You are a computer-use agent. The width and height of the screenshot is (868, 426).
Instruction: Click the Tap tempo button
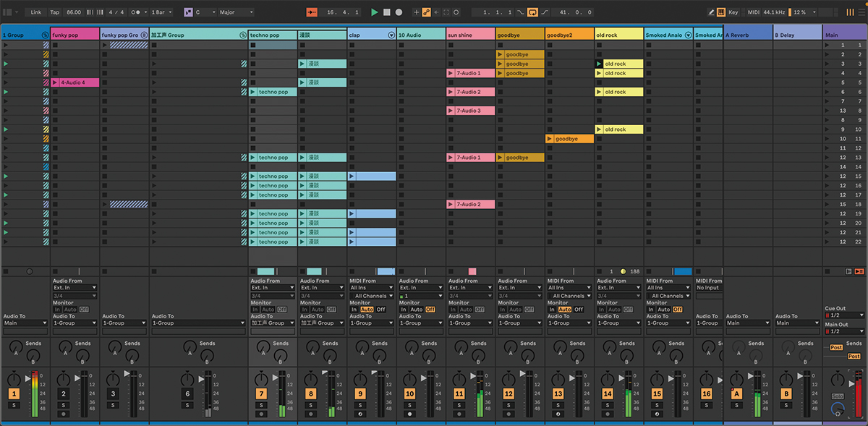pos(55,12)
